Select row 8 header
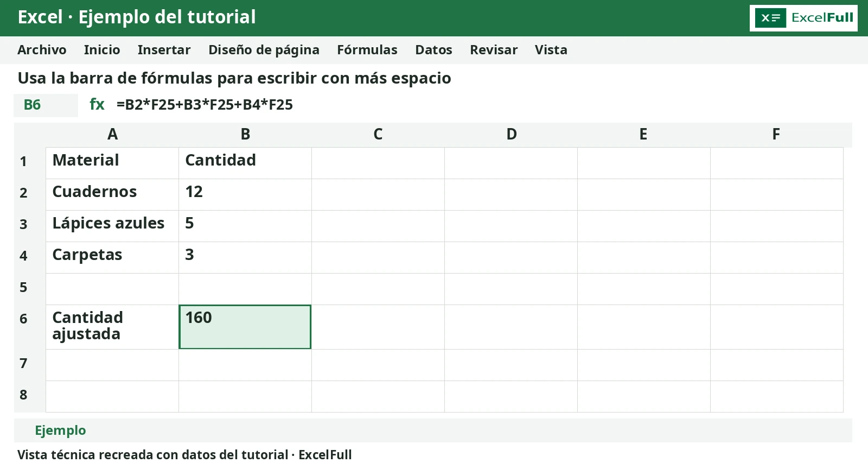The width and height of the screenshot is (868, 469). point(30,396)
